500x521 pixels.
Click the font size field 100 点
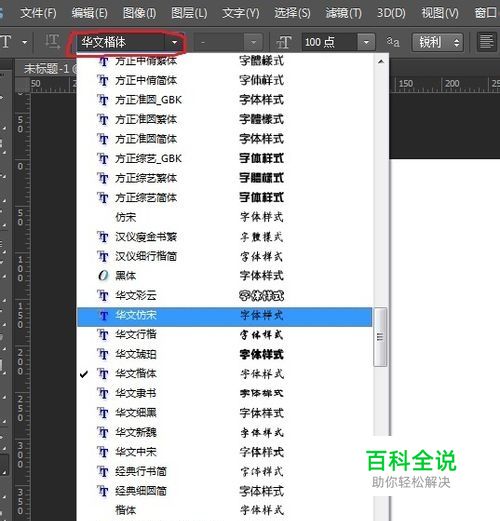tap(330, 42)
